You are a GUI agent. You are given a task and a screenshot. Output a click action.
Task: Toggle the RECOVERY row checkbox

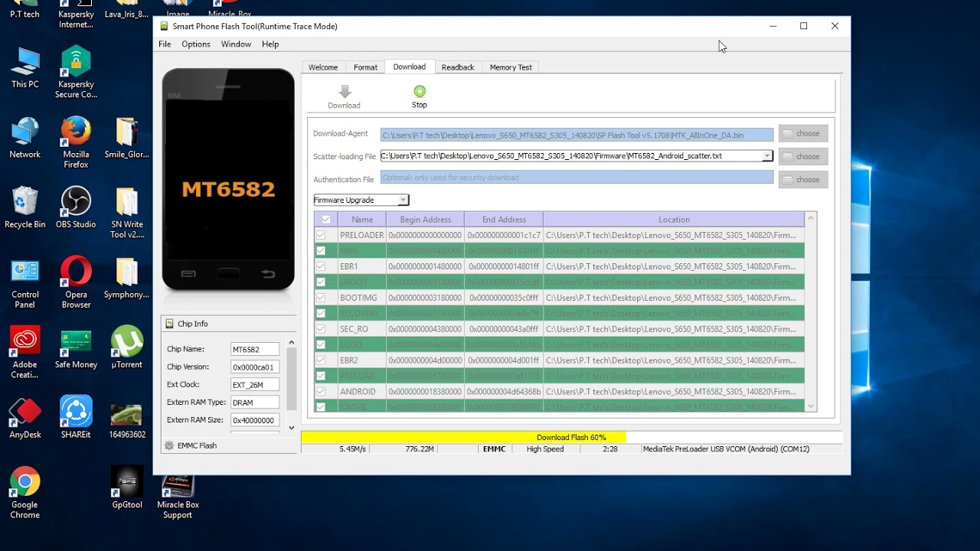point(321,313)
